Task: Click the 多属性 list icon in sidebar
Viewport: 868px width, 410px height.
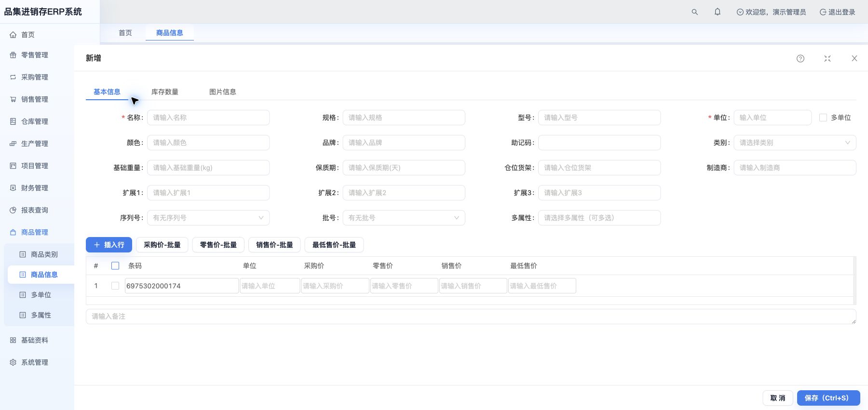Action: pyautogui.click(x=23, y=315)
